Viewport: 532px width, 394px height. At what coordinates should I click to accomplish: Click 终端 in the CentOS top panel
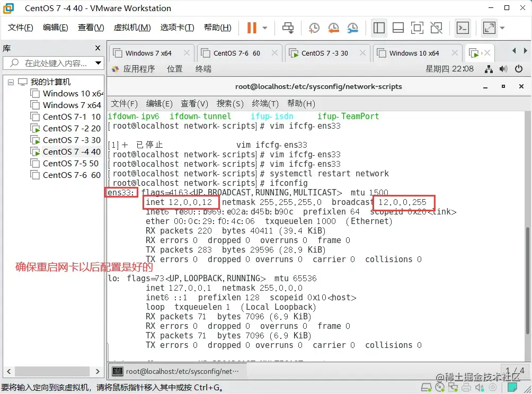[x=203, y=69]
